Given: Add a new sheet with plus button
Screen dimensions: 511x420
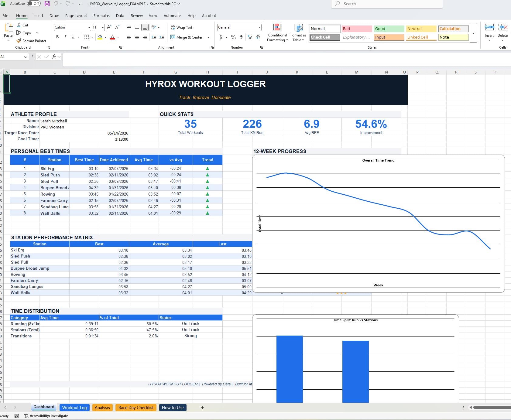Looking at the screenshot, I should click(x=202, y=408).
